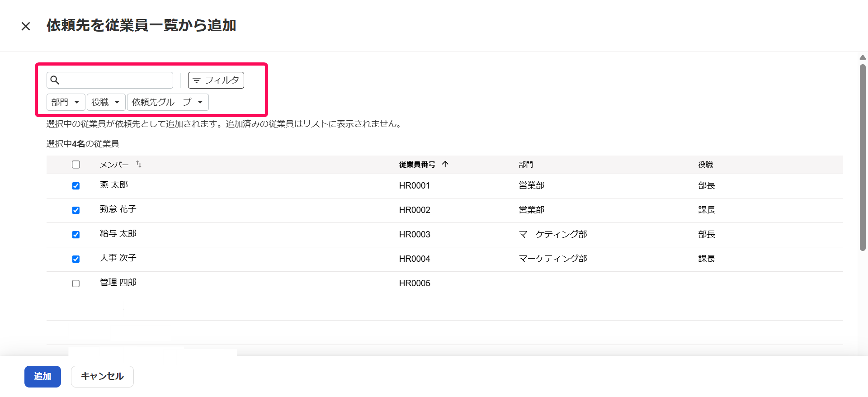The width and height of the screenshot is (868, 397).
Task: Click the name 人事 次子
Action: pyautogui.click(x=118, y=258)
